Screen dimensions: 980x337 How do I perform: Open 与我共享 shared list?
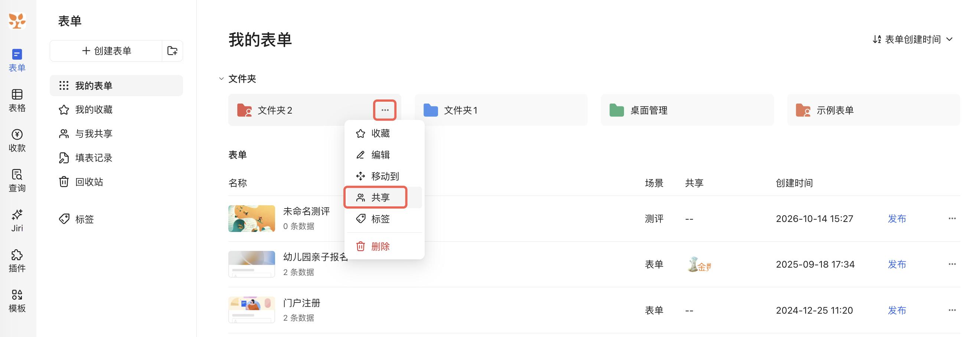tap(116, 134)
